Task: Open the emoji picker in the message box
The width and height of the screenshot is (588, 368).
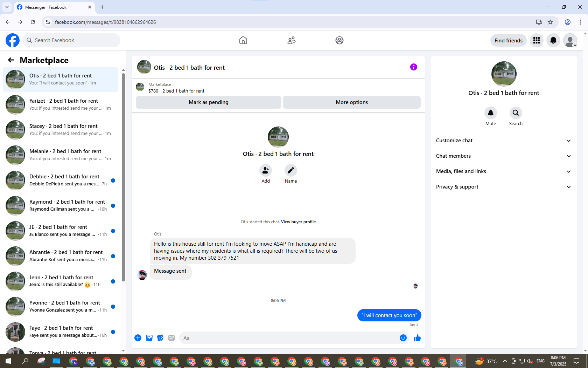Action: click(x=403, y=338)
